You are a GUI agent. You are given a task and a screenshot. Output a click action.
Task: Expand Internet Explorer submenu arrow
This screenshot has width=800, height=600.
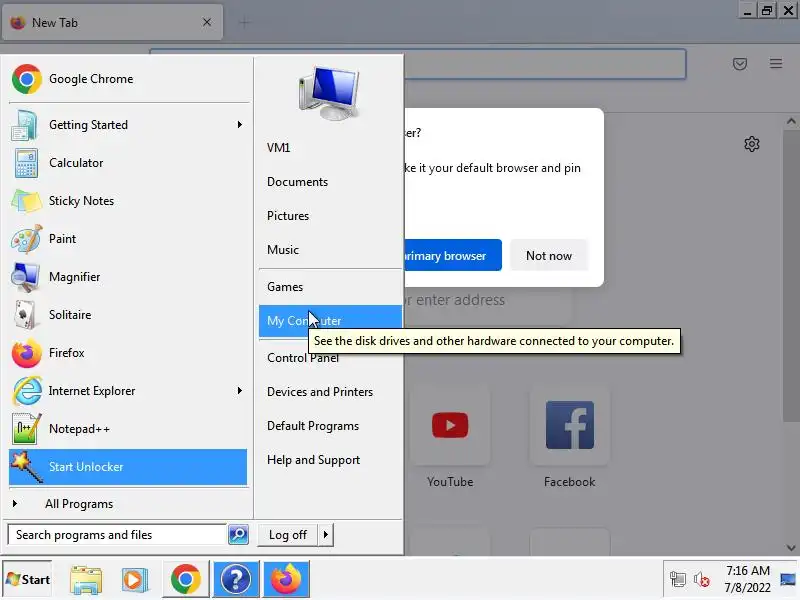coord(240,391)
